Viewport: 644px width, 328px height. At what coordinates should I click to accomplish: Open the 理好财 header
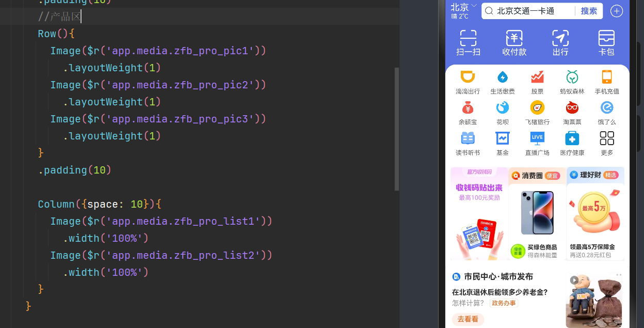[x=595, y=175]
